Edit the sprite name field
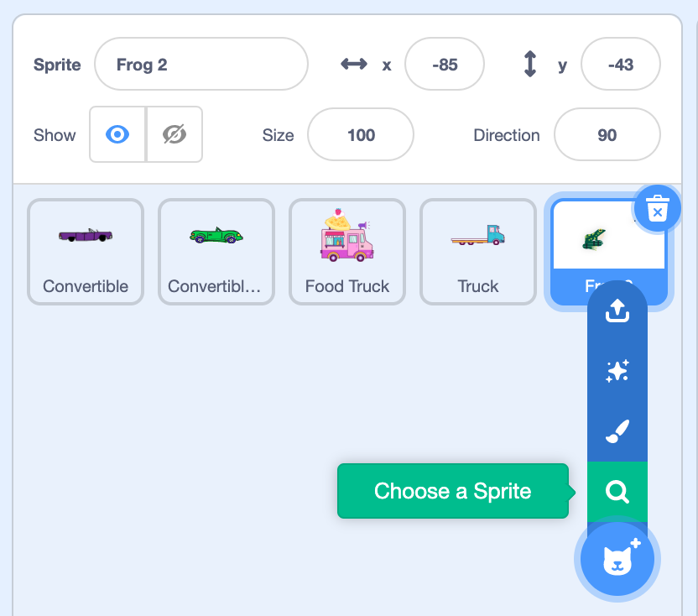 click(201, 65)
